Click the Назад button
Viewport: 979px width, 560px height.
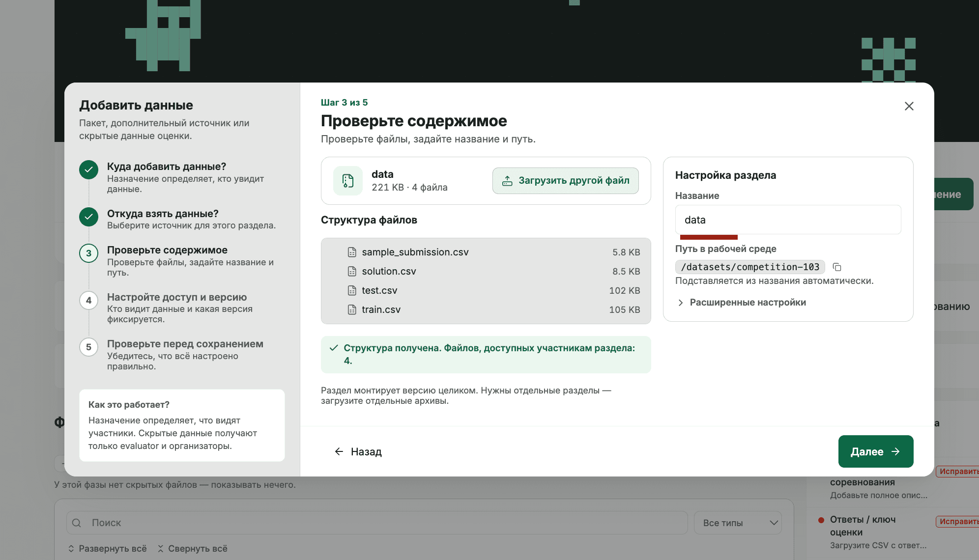click(x=358, y=451)
